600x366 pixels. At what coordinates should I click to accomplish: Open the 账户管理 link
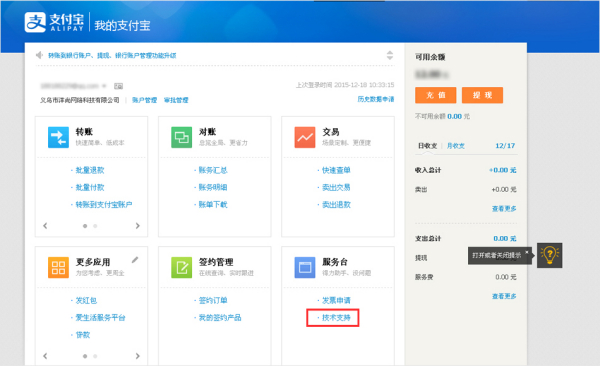click(x=144, y=100)
